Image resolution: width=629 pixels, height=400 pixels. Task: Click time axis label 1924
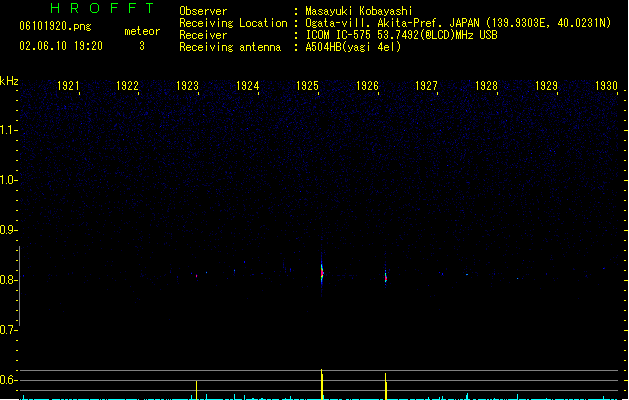pos(248,86)
